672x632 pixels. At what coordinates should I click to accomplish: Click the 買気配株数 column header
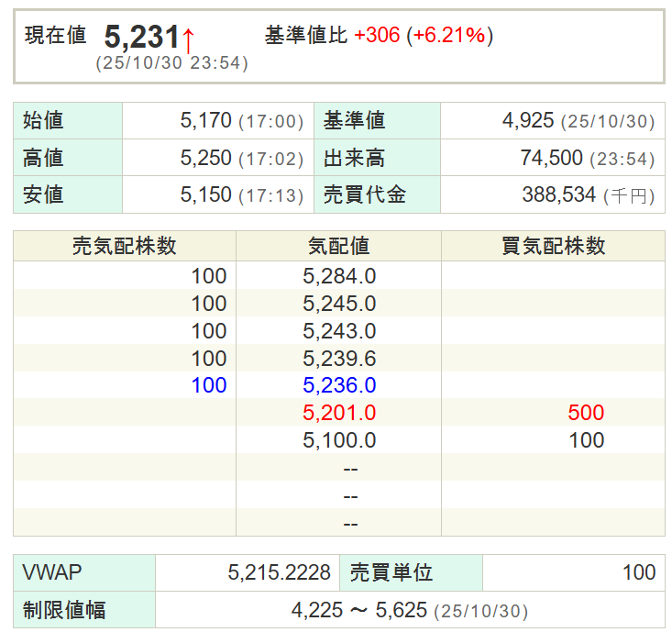(x=553, y=246)
